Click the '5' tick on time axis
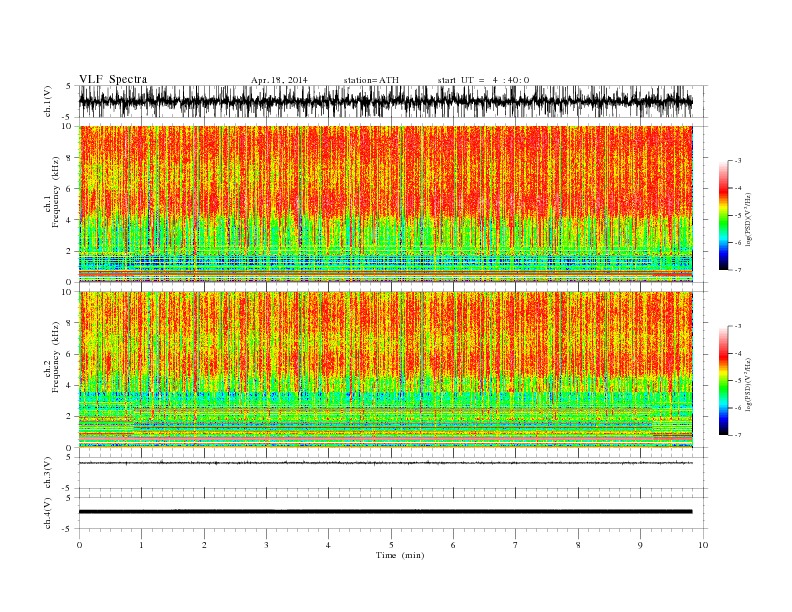 [x=391, y=545]
